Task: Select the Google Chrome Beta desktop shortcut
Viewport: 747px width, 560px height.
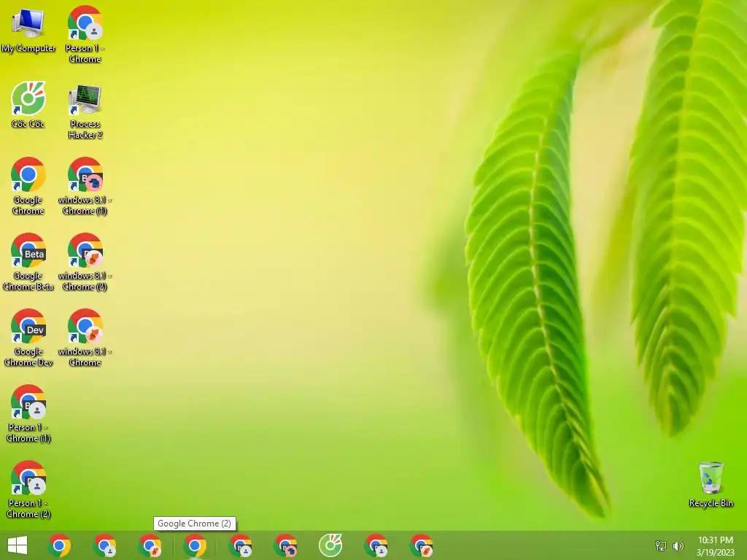Action: (28, 262)
